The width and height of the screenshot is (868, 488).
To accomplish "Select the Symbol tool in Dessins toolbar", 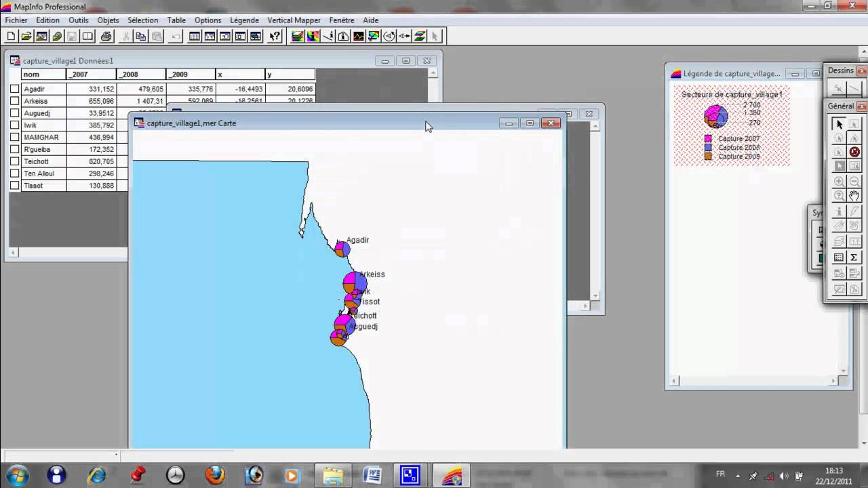I will [x=839, y=88].
